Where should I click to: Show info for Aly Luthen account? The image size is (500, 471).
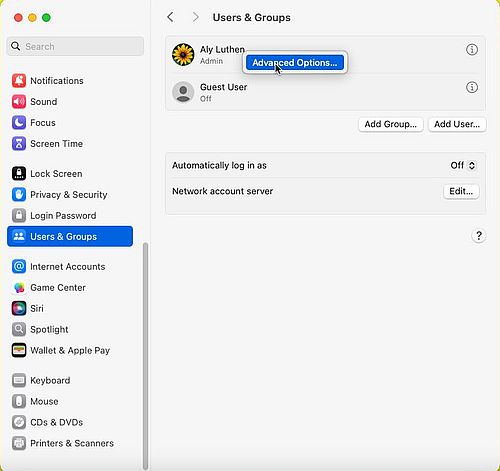472,50
